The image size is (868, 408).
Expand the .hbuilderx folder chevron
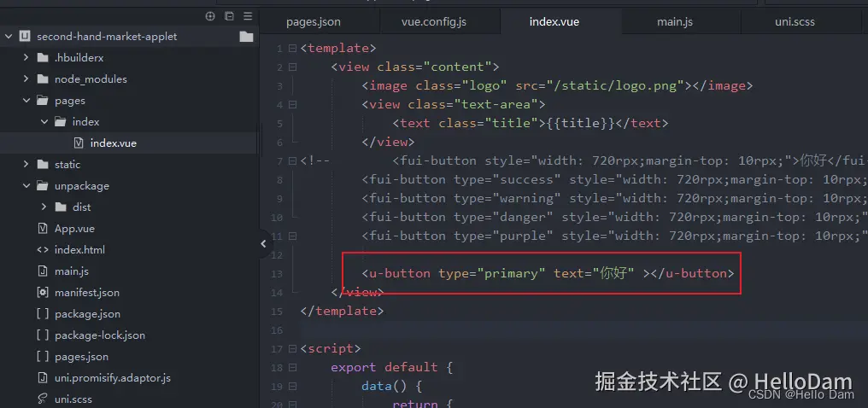(26, 57)
